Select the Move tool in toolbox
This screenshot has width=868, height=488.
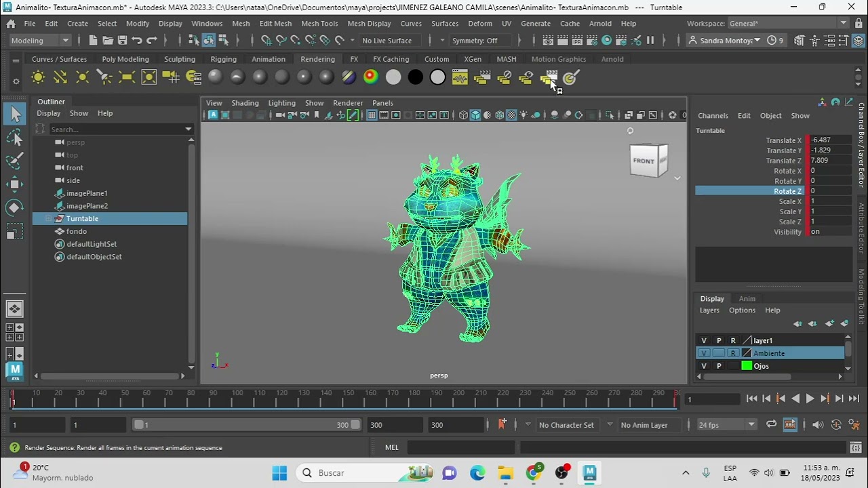coord(14,184)
